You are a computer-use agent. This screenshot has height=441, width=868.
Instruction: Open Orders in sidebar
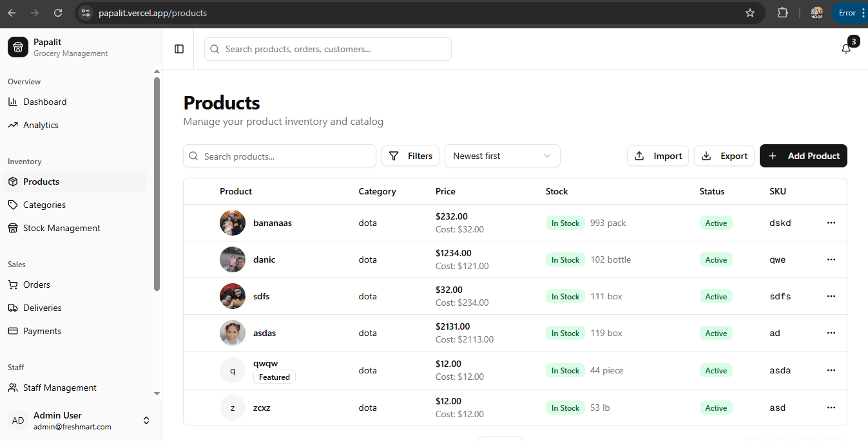click(x=74, y=285)
